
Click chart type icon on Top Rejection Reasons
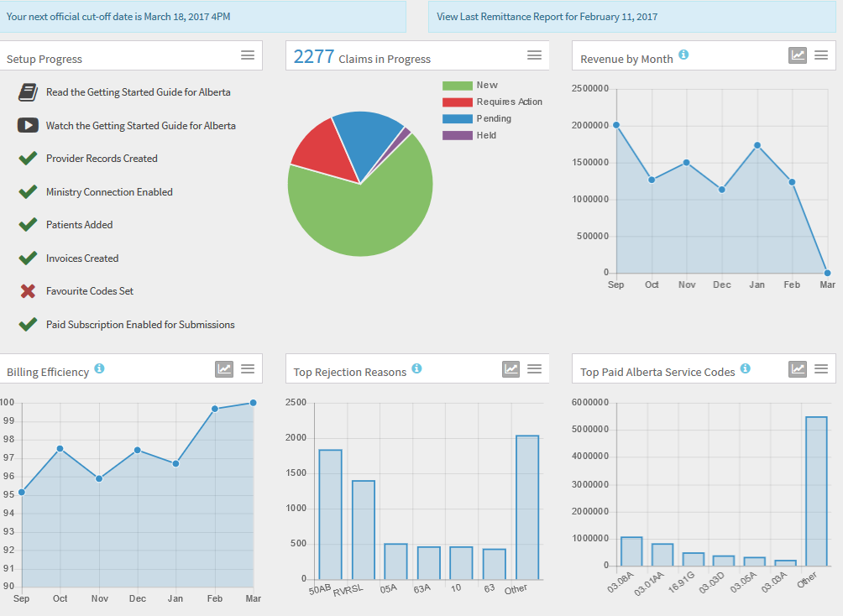click(x=511, y=368)
